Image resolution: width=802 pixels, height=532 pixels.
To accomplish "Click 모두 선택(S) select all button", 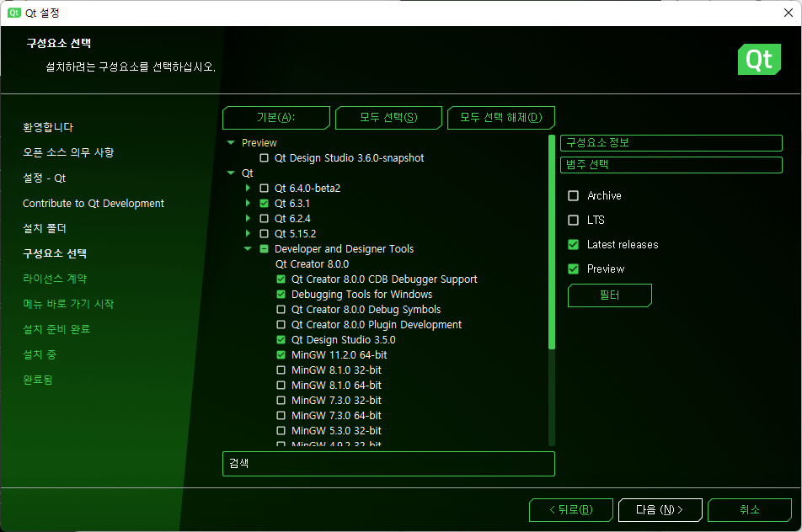I will click(x=388, y=118).
